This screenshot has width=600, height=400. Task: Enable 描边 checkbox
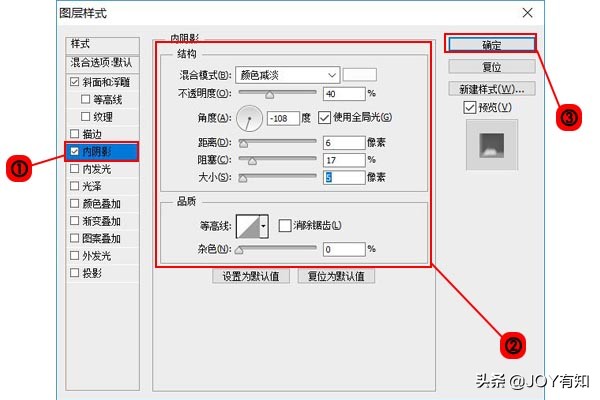click(75, 134)
